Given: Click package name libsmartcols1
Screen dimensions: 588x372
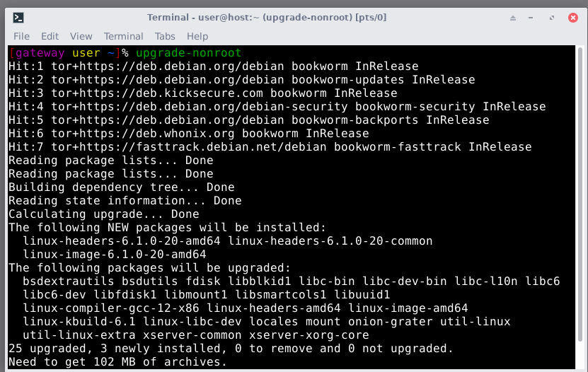Looking at the screenshot, I should pyautogui.click(x=280, y=295).
